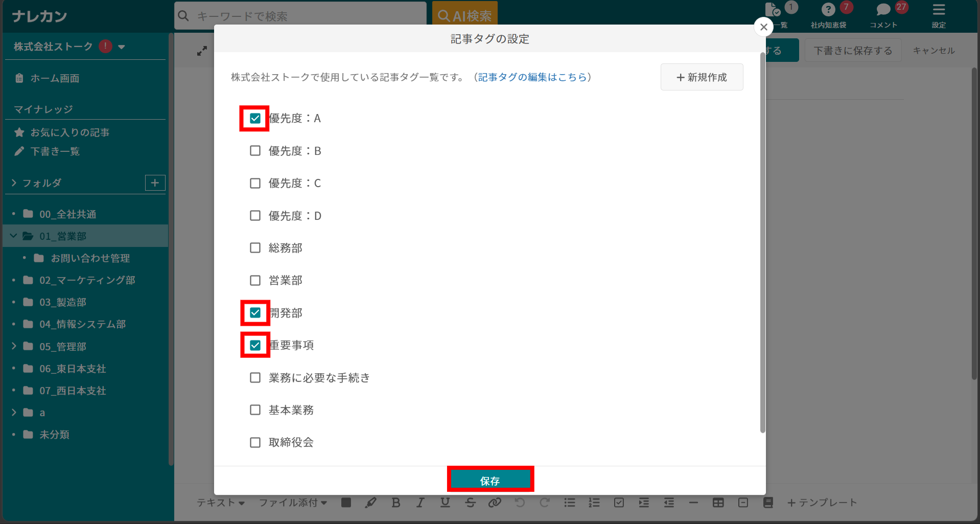Open the テキスト style dropdown
The image size is (980, 524).
pos(221,503)
